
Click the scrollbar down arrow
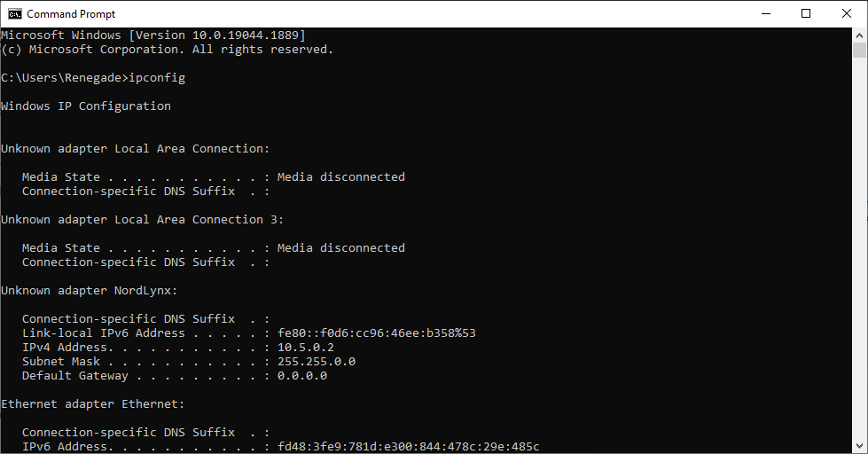click(859, 446)
